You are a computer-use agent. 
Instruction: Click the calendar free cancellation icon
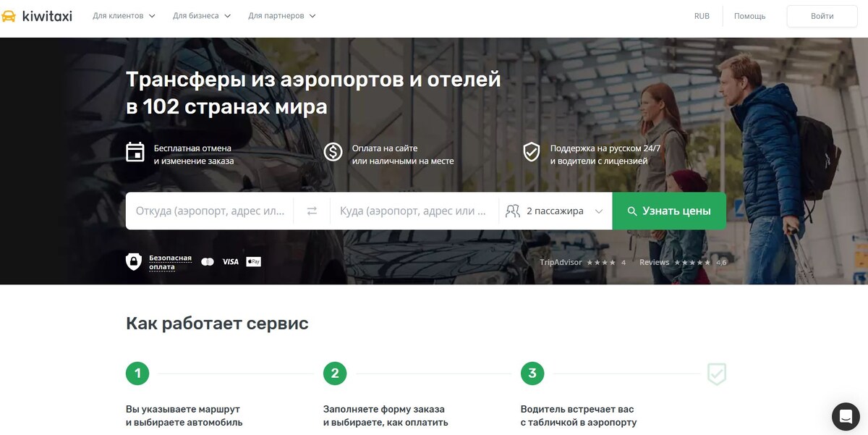(x=135, y=152)
